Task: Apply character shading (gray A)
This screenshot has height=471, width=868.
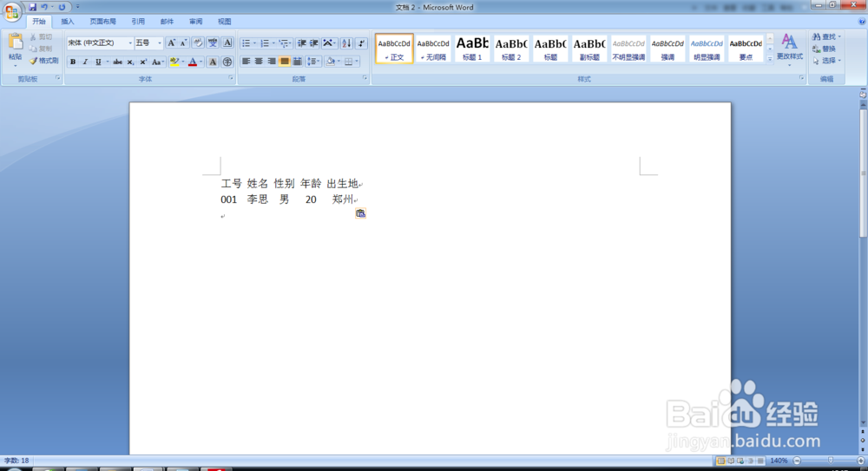Action: point(213,62)
